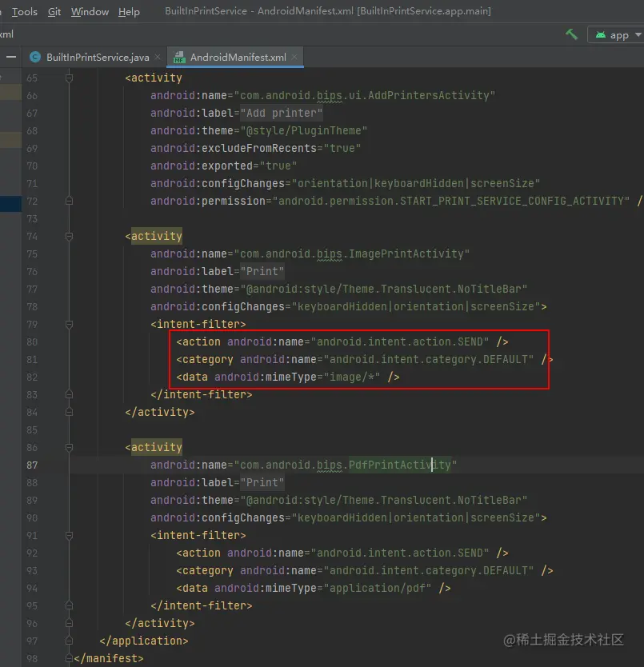Toggle fold end marker at line 96
The width and height of the screenshot is (644, 667).
69,623
